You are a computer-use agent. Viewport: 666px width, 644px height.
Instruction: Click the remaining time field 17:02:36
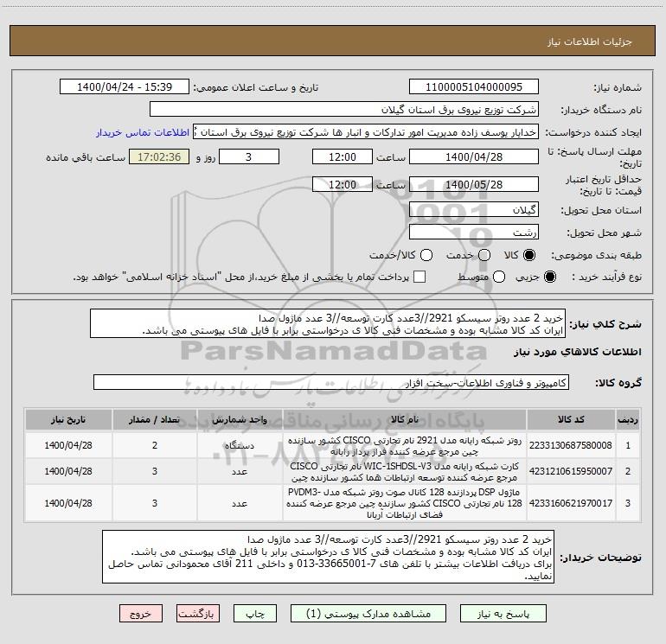coord(159,157)
